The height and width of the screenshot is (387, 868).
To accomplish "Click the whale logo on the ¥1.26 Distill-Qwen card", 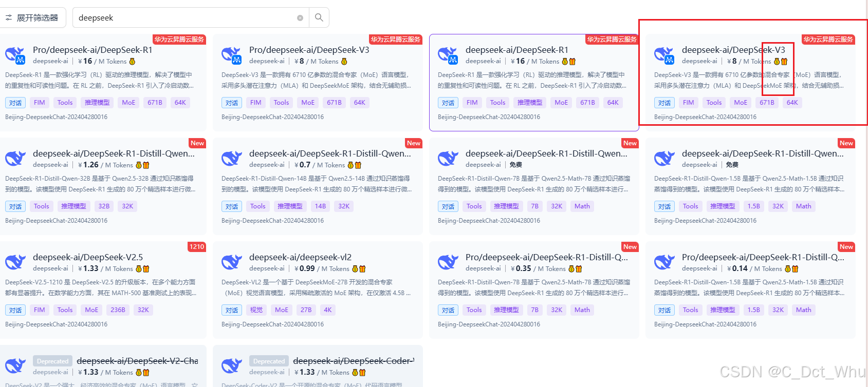I will (15, 159).
